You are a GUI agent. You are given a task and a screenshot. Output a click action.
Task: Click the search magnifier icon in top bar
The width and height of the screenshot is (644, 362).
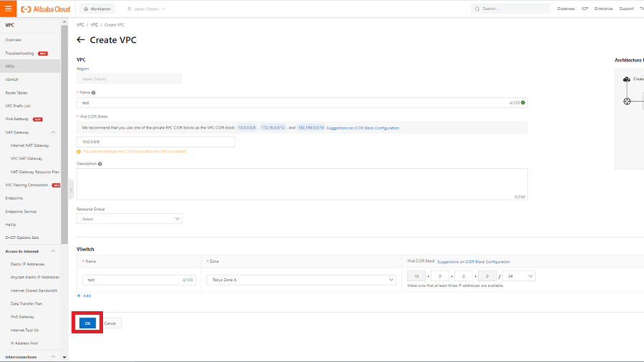[478, 9]
